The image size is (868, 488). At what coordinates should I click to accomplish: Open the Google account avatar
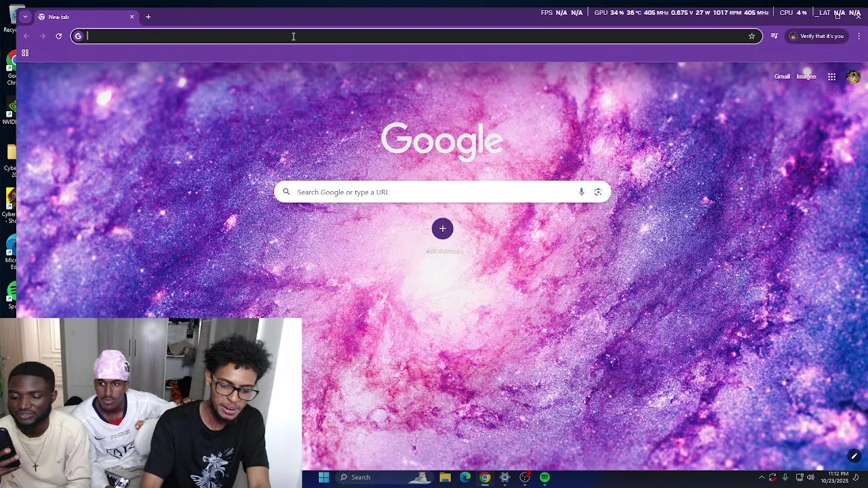(x=853, y=77)
